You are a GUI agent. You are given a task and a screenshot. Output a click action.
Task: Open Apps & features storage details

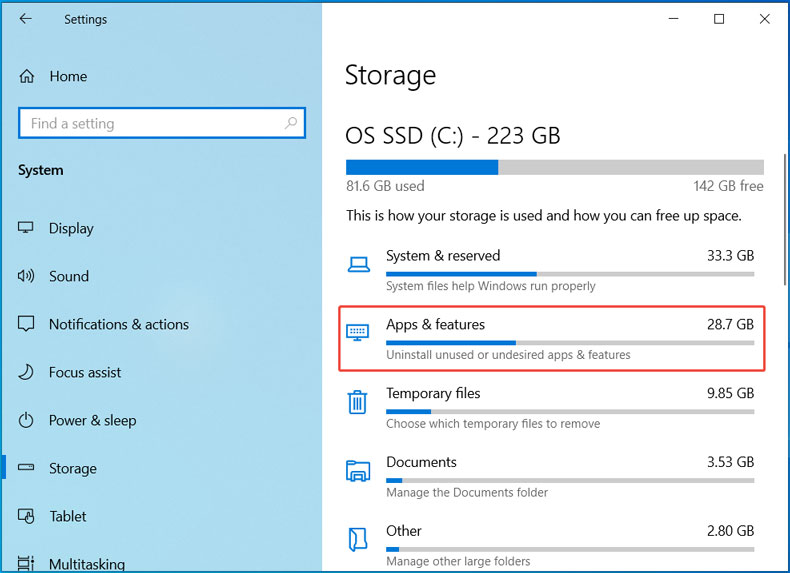(x=552, y=339)
